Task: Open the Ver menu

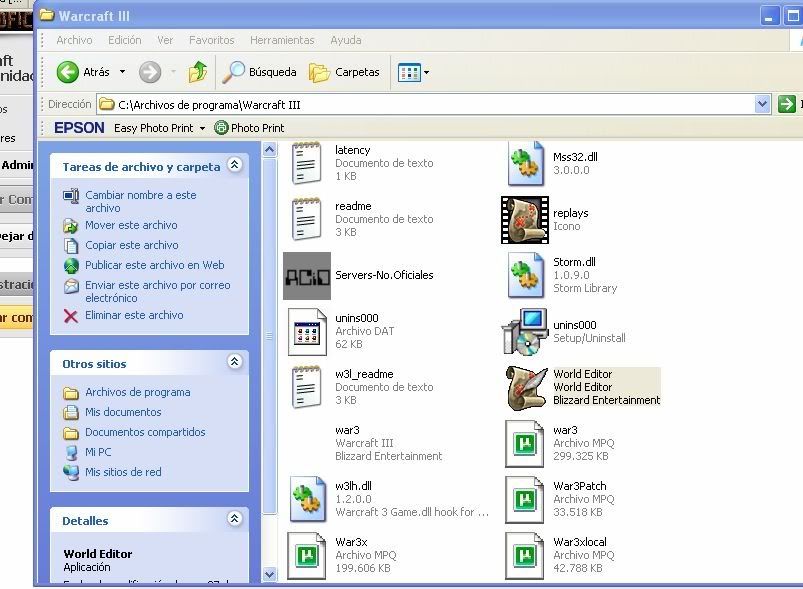Action: [165, 40]
